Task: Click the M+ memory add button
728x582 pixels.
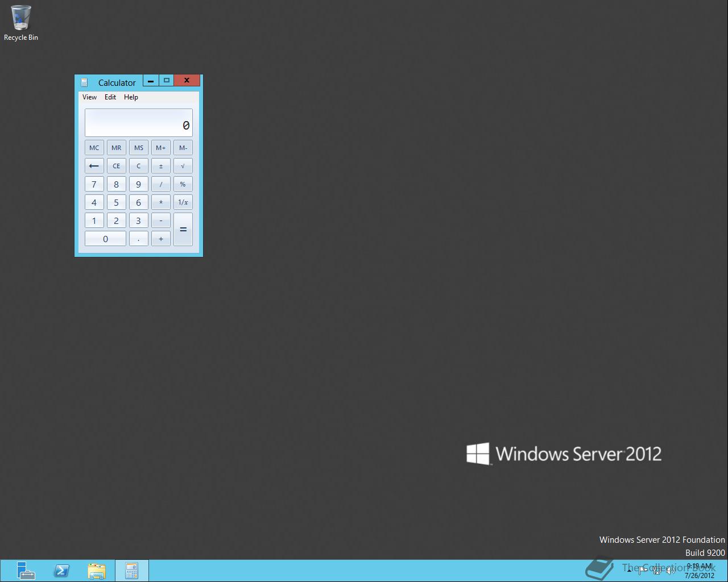Action: [161, 148]
